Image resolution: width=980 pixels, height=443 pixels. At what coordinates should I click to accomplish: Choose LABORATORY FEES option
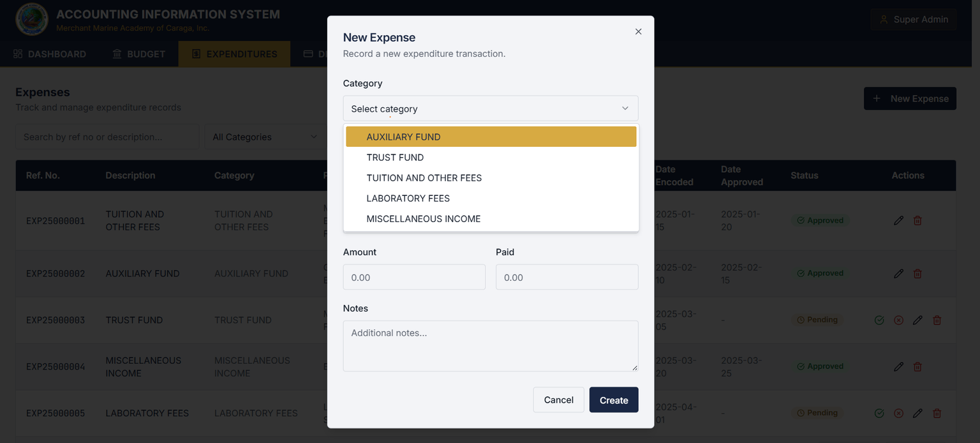(491, 198)
